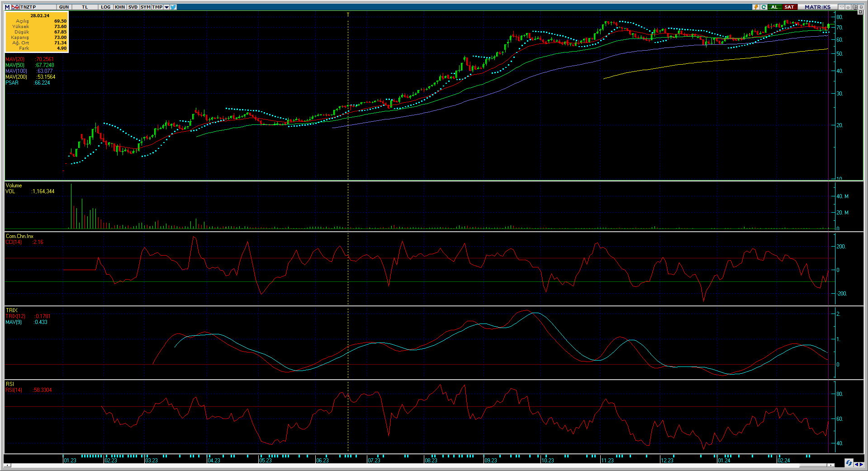Click the 10.23 date axis label

pos(548,461)
